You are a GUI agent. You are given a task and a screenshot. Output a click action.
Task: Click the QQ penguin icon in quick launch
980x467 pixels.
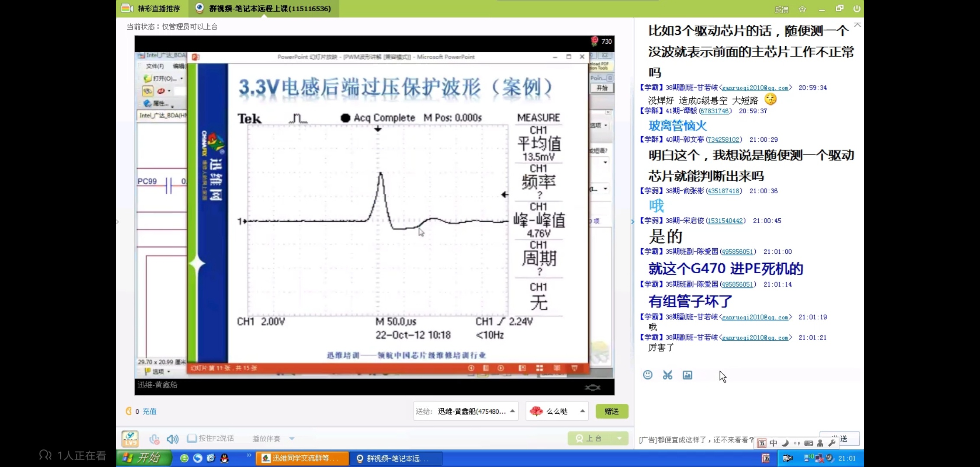224,458
